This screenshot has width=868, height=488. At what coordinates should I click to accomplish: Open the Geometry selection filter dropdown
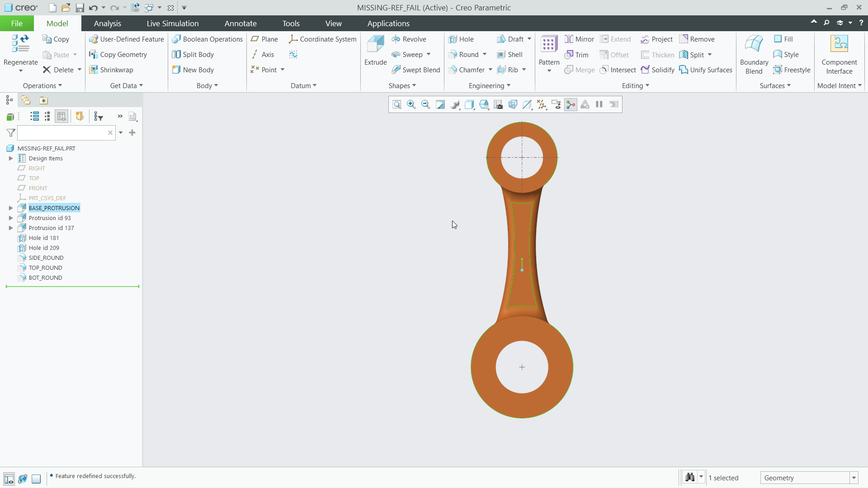(x=854, y=478)
